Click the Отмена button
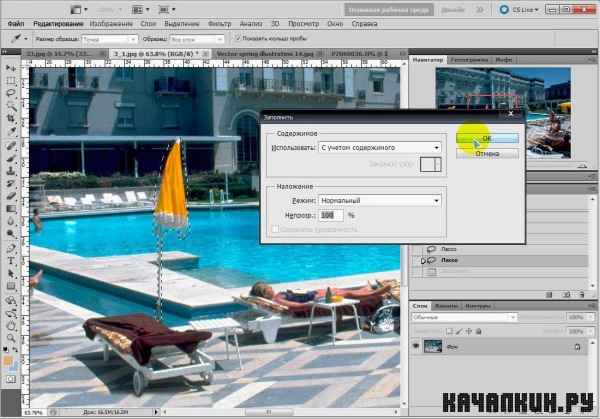 tap(487, 154)
